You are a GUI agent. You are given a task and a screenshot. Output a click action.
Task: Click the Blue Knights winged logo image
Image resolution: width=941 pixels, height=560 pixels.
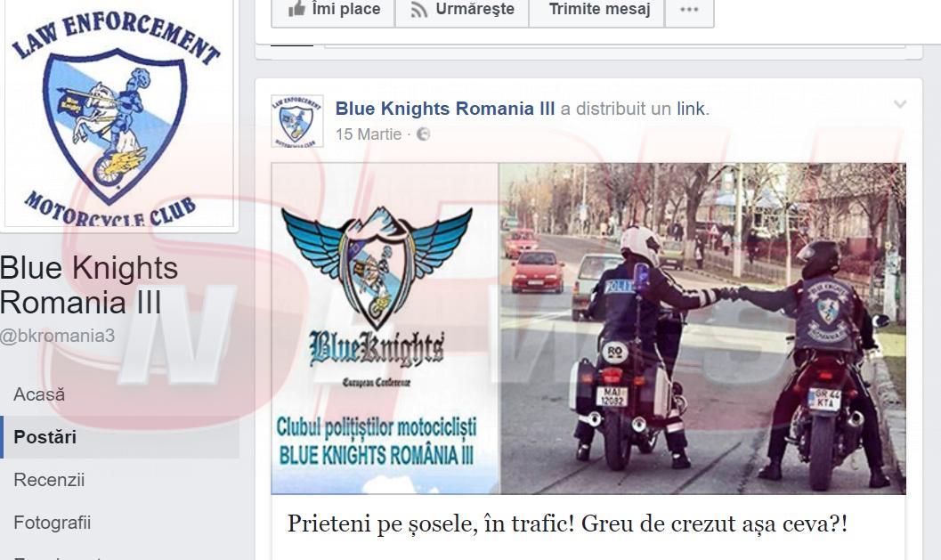tap(385, 329)
